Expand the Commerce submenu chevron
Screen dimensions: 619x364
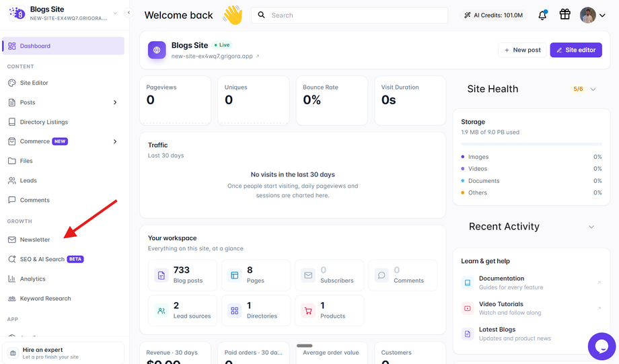[115, 141]
